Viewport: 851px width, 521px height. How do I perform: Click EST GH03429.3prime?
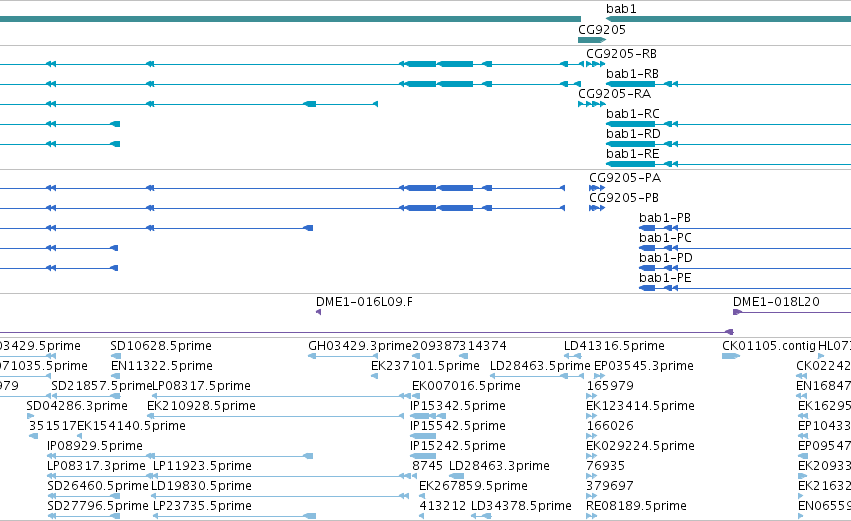pyautogui.click(x=360, y=346)
